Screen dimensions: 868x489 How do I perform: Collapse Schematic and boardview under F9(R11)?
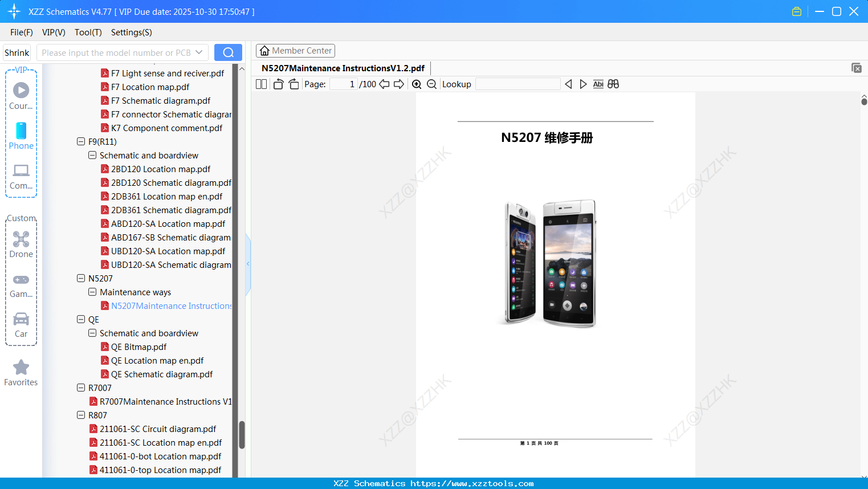coord(92,155)
